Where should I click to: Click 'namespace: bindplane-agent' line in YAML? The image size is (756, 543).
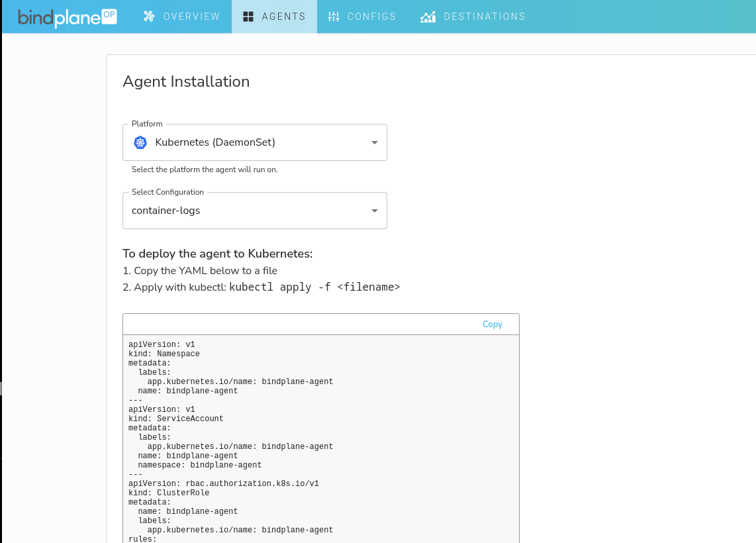pos(200,465)
